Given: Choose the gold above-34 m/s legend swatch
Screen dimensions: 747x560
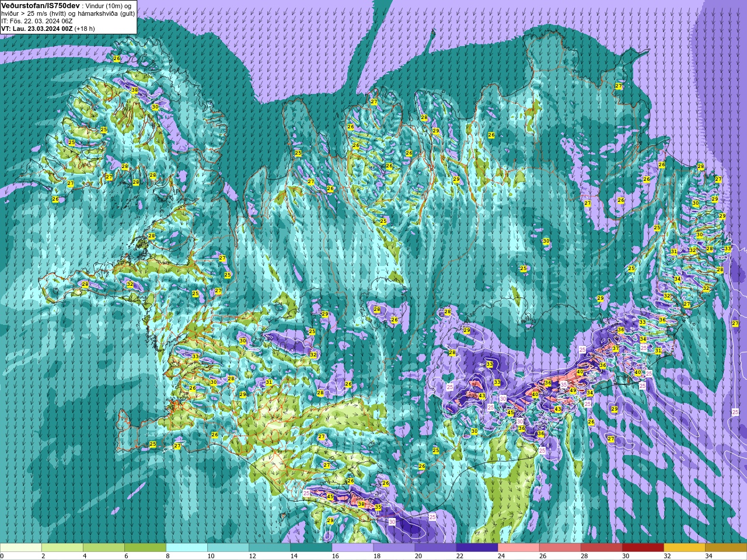Looking at the screenshot, I should (x=725, y=548).
